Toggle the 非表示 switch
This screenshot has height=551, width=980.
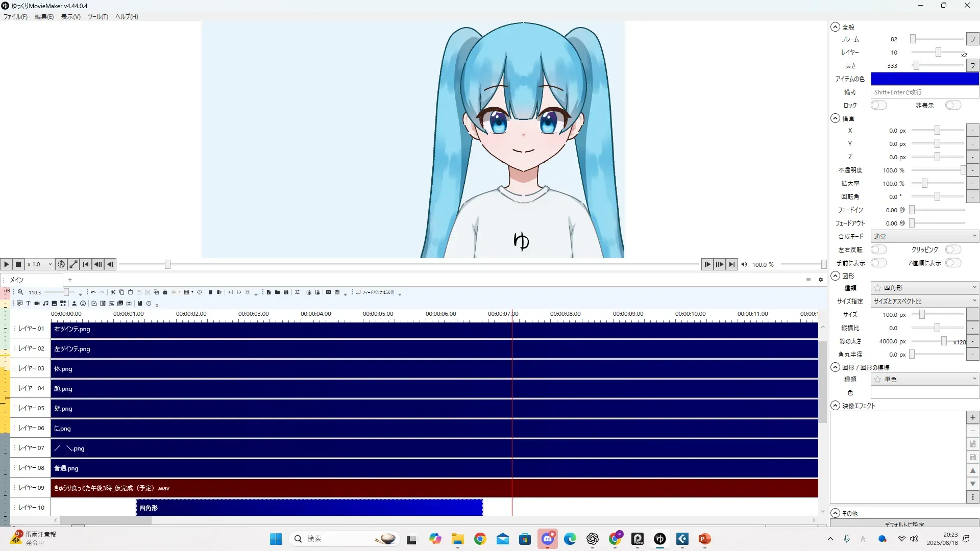click(x=952, y=106)
